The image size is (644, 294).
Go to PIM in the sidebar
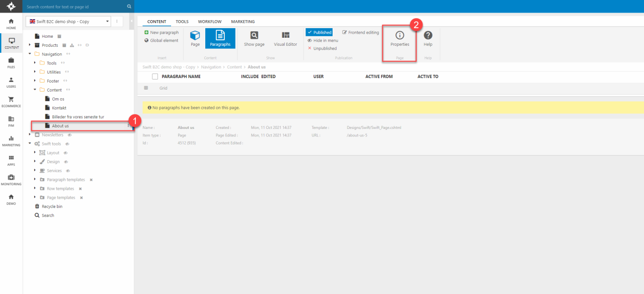pos(11,121)
